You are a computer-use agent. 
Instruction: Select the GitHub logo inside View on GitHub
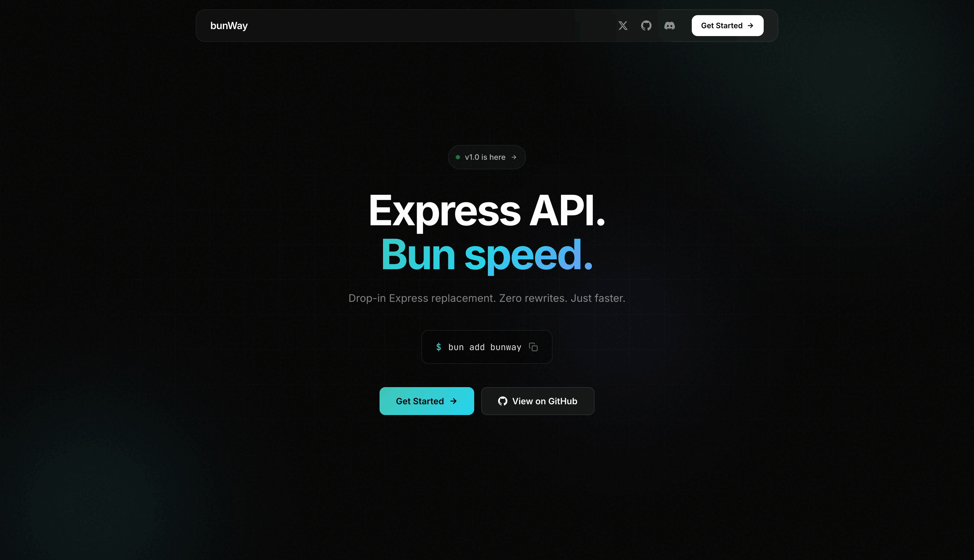pyautogui.click(x=503, y=401)
